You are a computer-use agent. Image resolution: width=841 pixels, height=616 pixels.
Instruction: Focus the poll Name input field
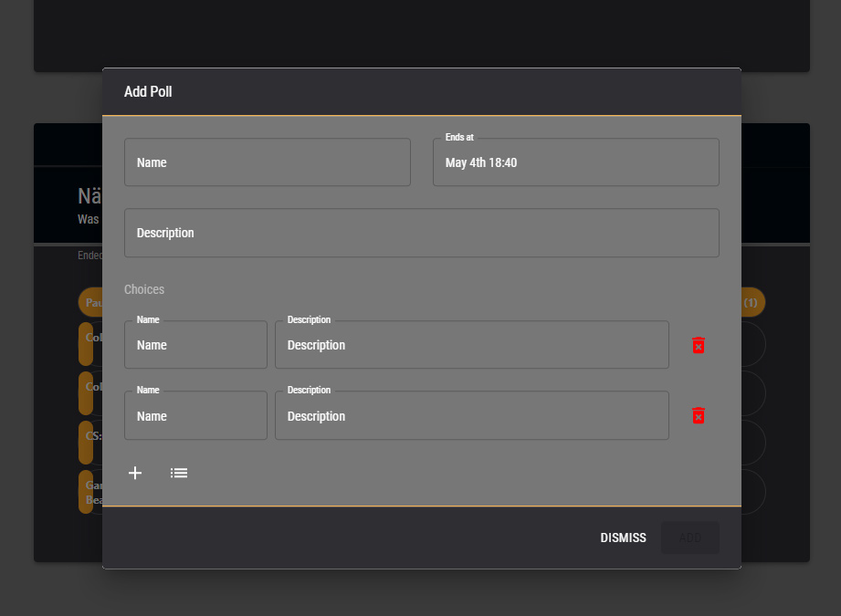[267, 162]
